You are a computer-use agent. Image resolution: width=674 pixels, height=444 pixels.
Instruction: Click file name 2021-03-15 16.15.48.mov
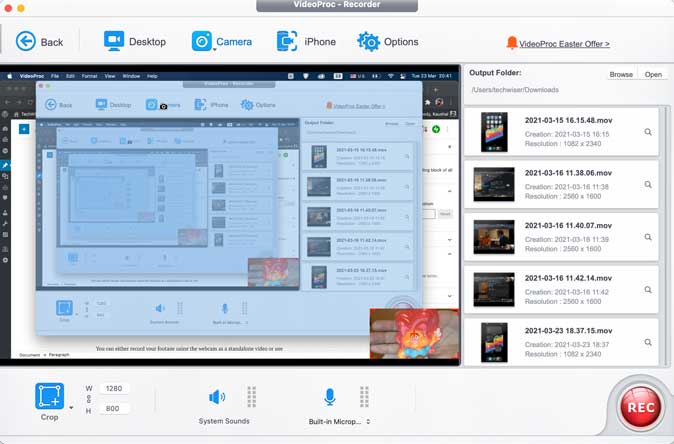tap(568, 120)
